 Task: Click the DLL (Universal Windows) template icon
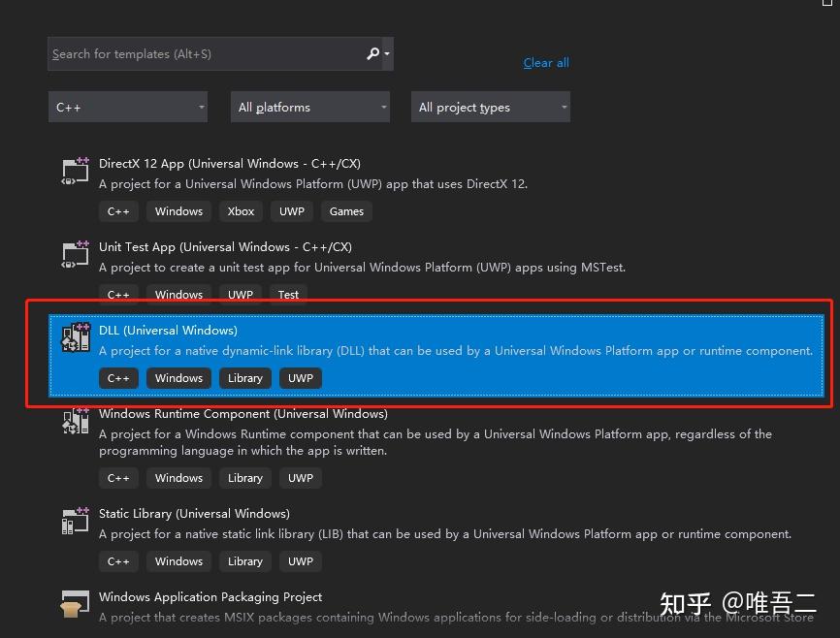point(75,336)
